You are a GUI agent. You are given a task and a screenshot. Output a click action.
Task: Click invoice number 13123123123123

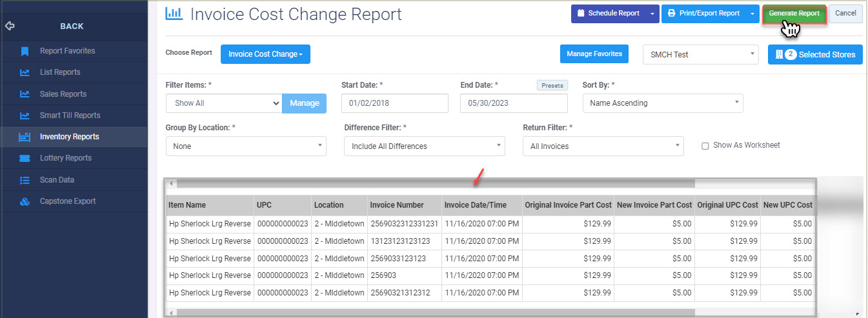[x=400, y=241]
